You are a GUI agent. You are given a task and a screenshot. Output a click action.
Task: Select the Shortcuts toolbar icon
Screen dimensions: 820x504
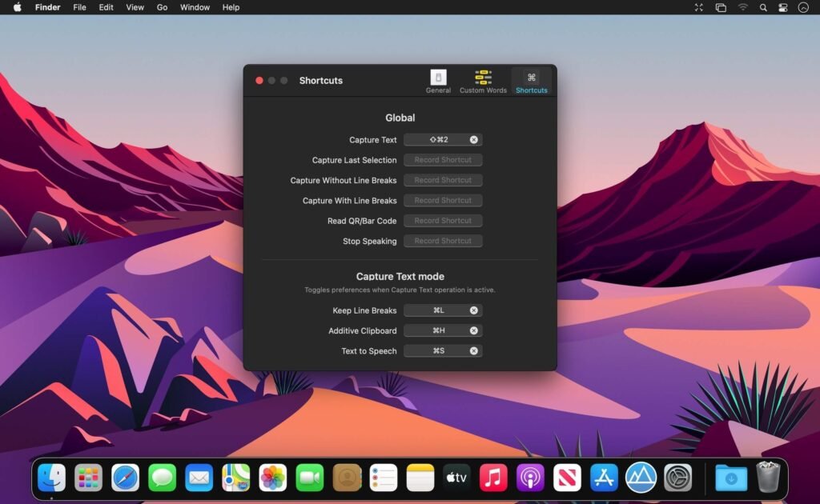coord(531,81)
